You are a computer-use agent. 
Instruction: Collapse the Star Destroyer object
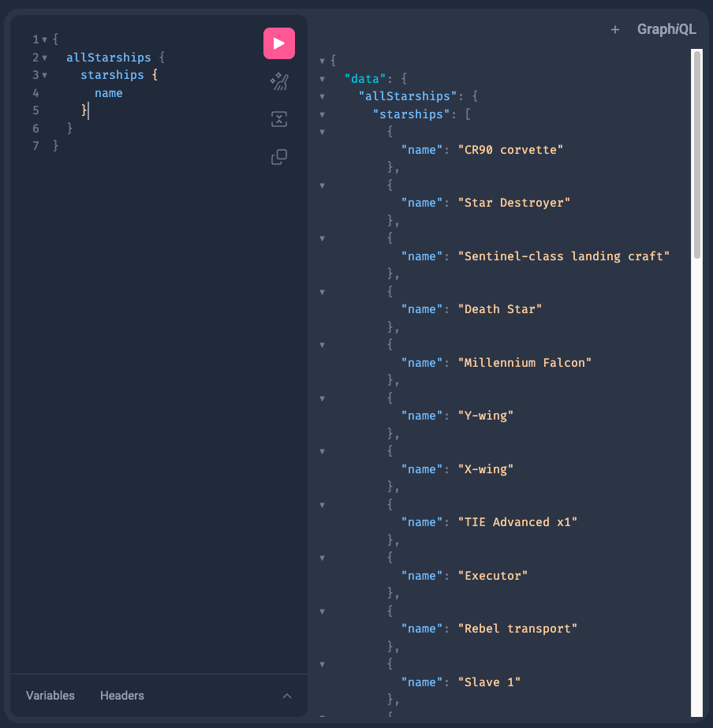[x=322, y=185]
